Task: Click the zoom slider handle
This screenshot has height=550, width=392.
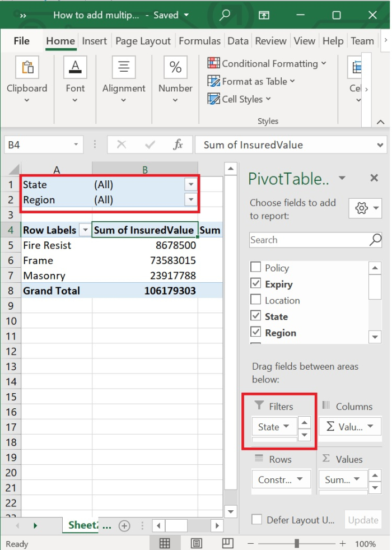Action: (296, 543)
